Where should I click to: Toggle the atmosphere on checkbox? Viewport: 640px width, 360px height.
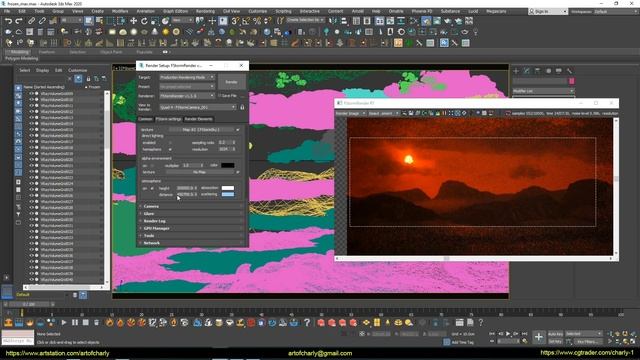(x=152, y=189)
